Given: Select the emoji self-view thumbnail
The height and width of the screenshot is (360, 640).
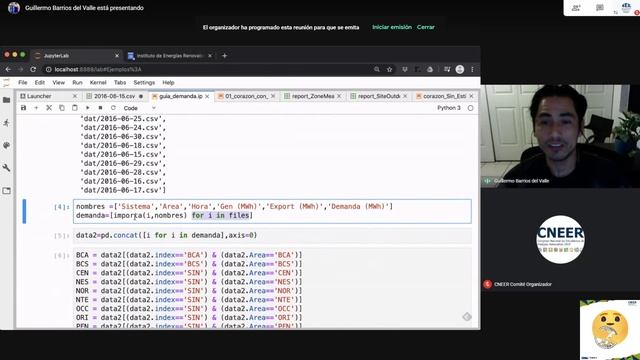Looking at the screenshot, I should [x=610, y=330].
